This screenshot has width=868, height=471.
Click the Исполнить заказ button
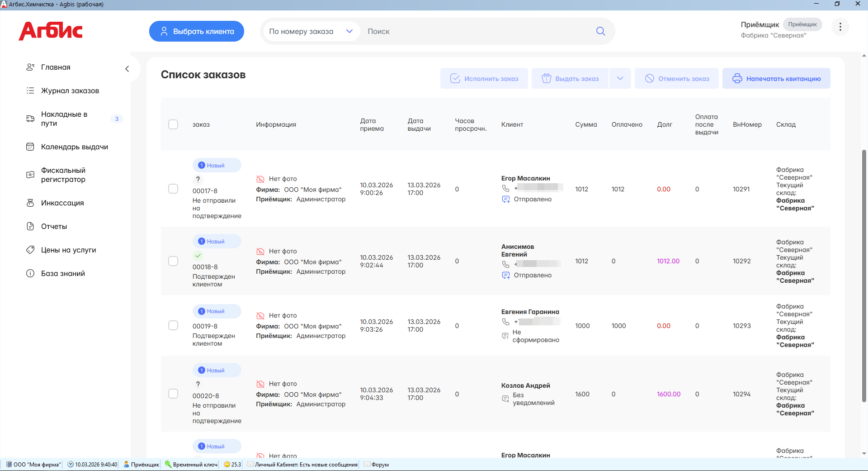[484, 78]
